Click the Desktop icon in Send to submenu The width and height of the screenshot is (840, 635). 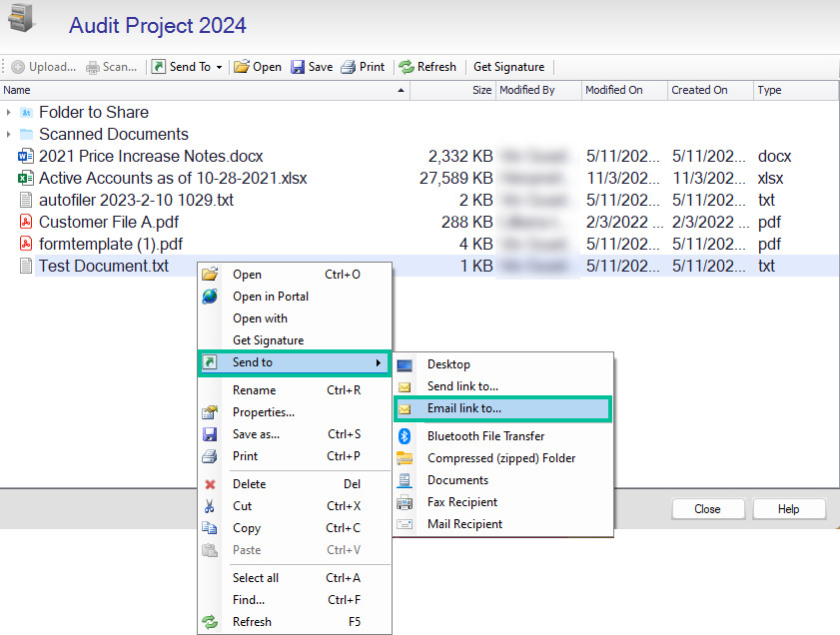click(x=405, y=365)
